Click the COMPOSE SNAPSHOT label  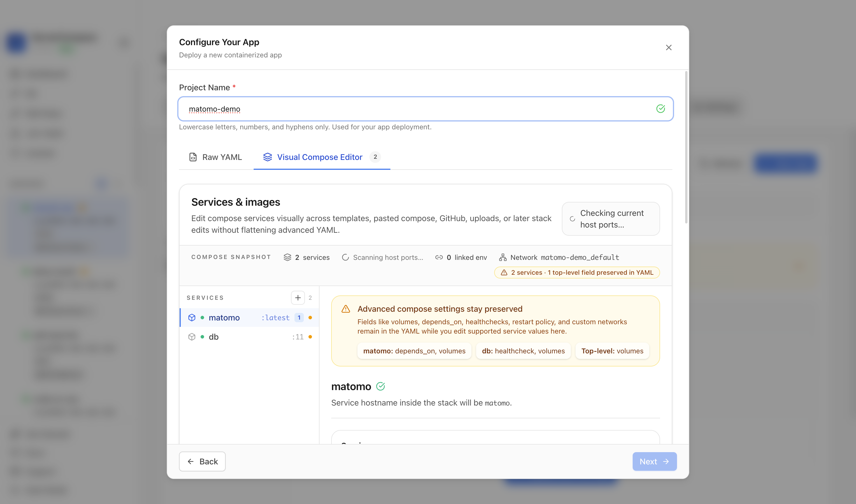coord(231,257)
